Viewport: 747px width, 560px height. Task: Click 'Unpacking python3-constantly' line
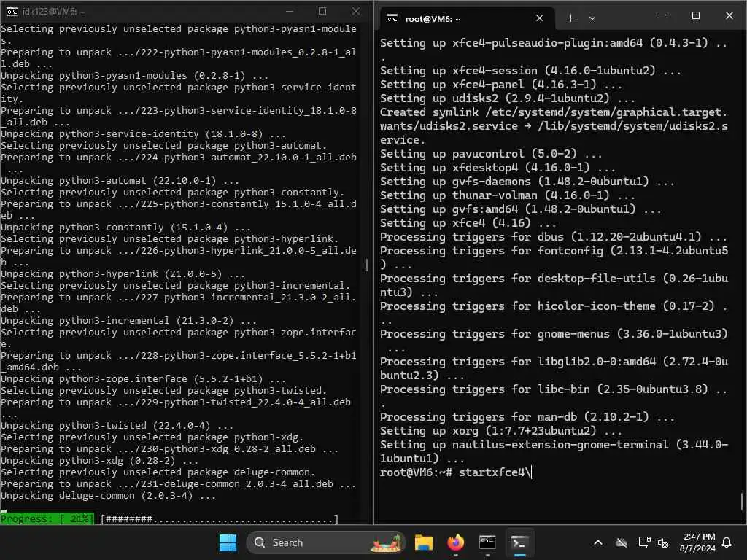click(x=125, y=227)
